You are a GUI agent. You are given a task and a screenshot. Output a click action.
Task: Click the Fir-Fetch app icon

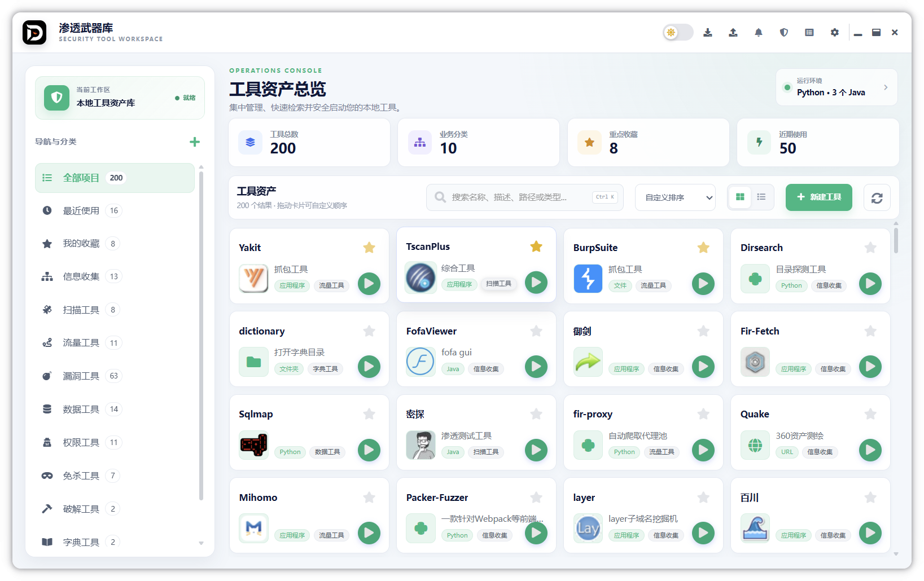755,362
